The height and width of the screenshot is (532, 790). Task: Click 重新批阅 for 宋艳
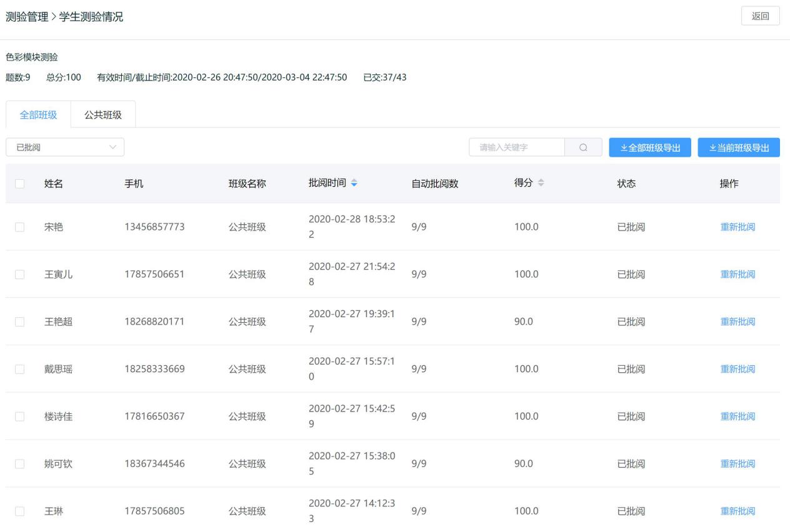[x=737, y=227]
